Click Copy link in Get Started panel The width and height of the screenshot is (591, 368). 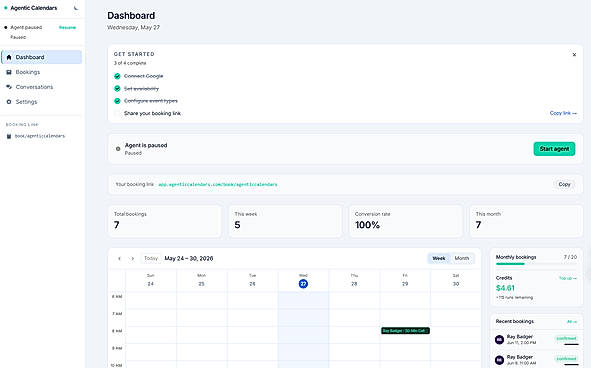[563, 113]
